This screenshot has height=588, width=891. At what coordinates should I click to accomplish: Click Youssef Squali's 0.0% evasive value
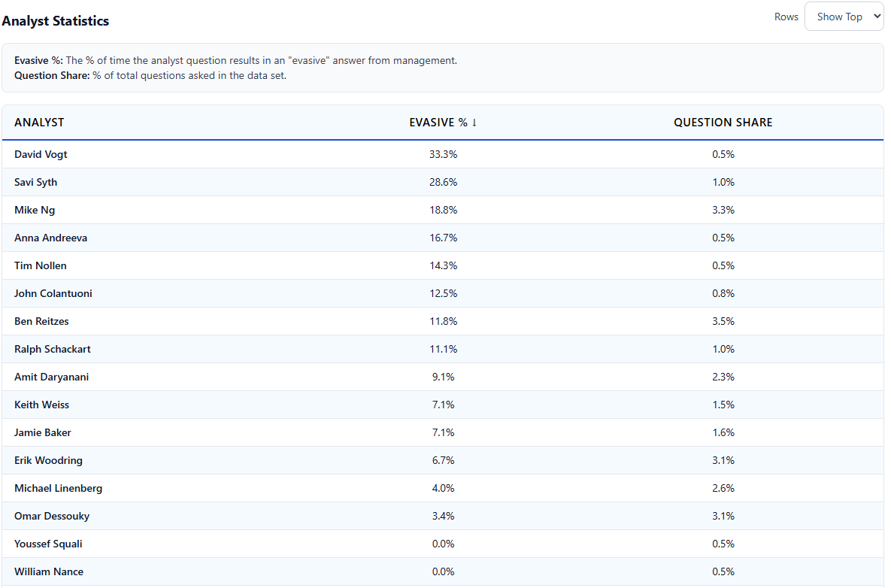443,544
